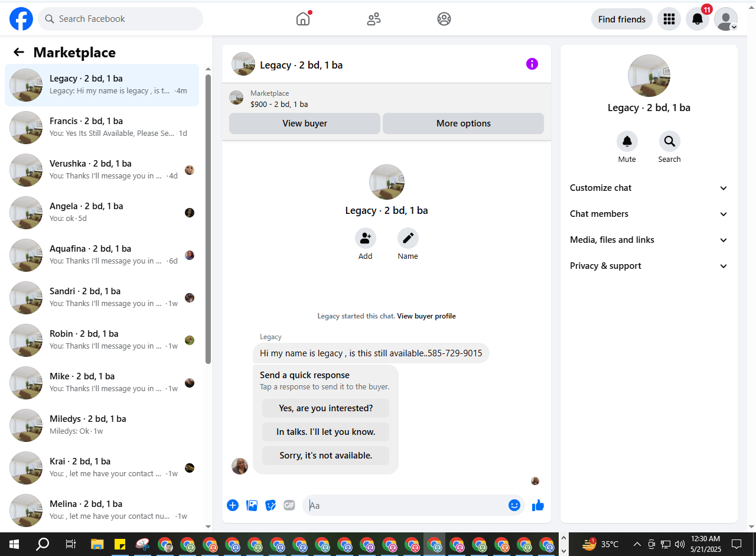Open Legacy conversation in chat list
This screenshot has height=556, width=756.
click(x=102, y=85)
